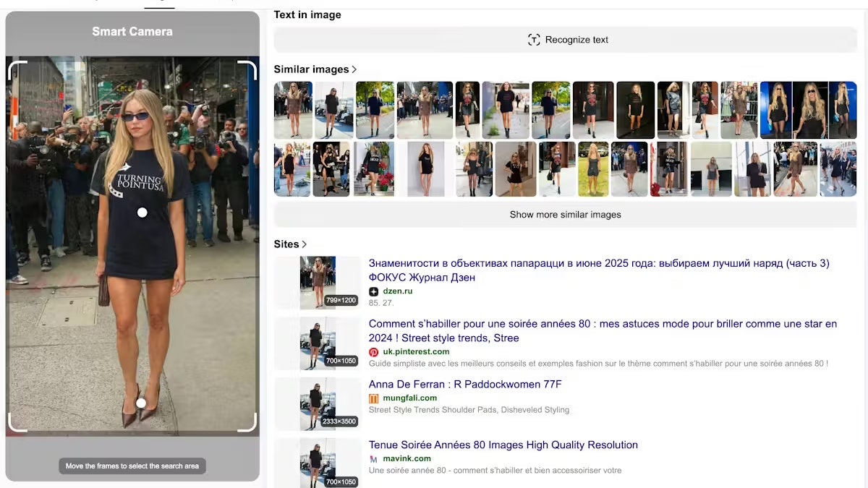
Task: Click the Smart Camera panel title
Action: click(x=132, y=32)
